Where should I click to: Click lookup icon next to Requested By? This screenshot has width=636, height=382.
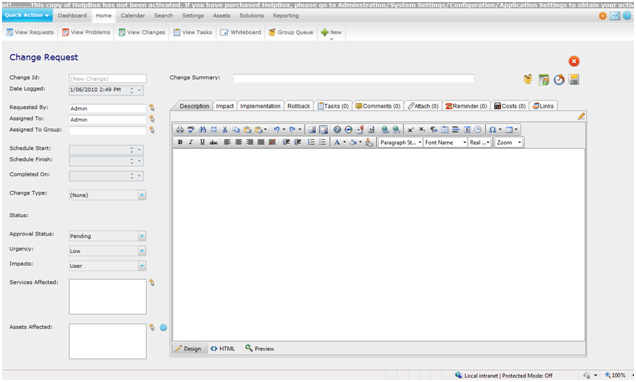[152, 108]
